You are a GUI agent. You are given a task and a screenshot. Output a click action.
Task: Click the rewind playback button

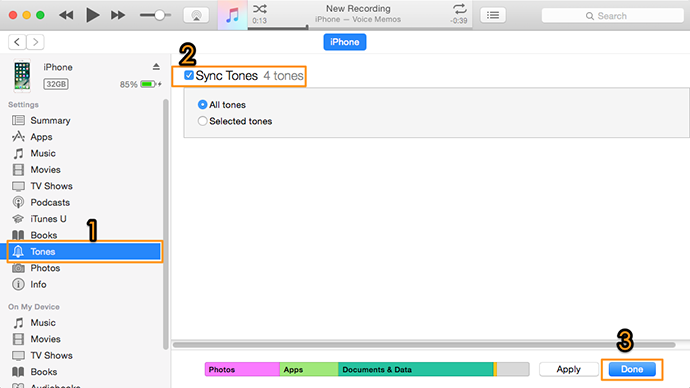point(66,15)
